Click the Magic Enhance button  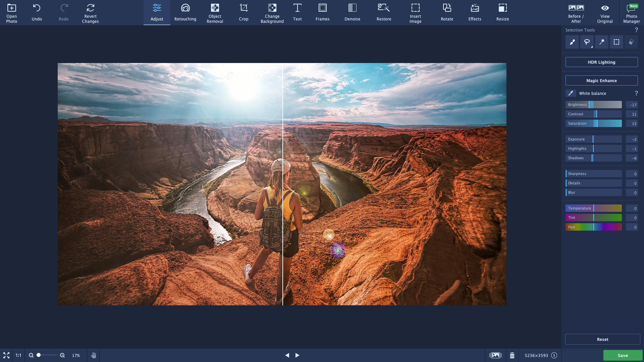pyautogui.click(x=601, y=80)
